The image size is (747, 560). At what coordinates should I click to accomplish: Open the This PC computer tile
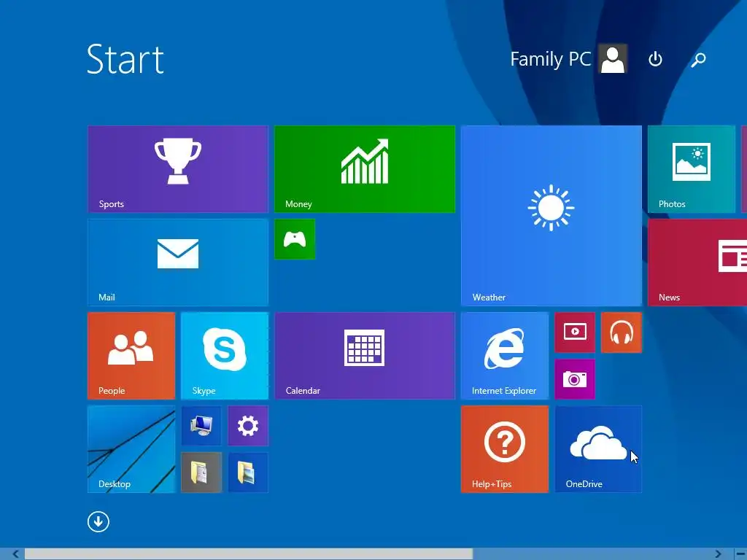[x=201, y=426]
